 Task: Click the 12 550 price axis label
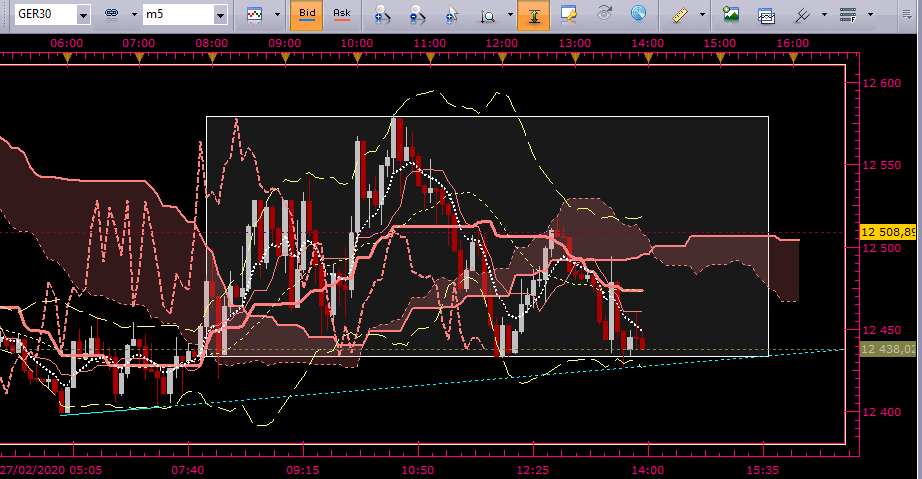tap(881, 165)
